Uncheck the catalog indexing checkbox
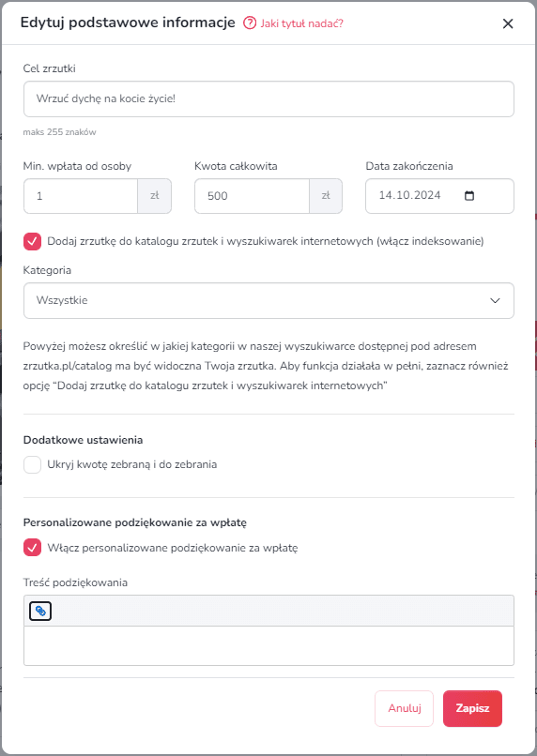The width and height of the screenshot is (537, 756). point(32,242)
